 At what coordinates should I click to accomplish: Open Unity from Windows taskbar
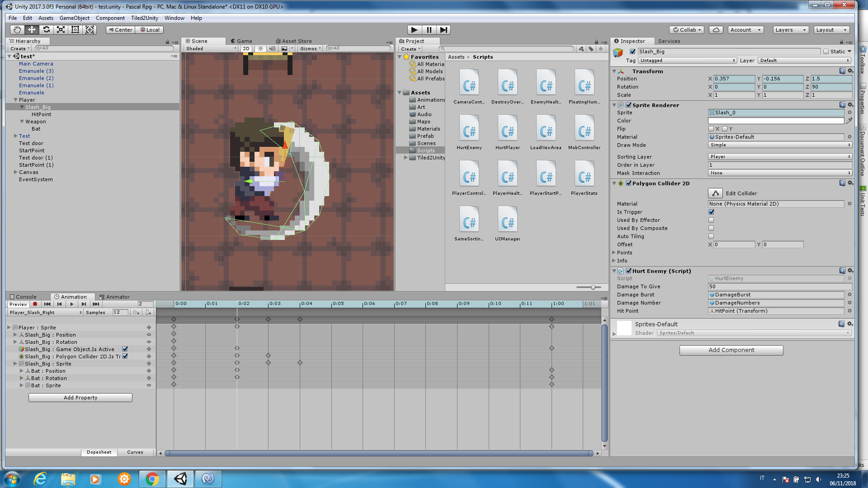pyautogui.click(x=180, y=479)
